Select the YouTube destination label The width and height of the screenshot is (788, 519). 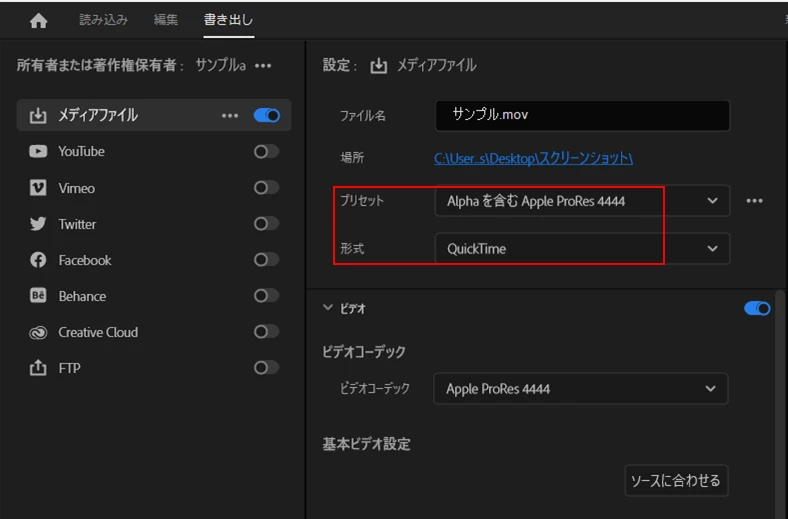[x=81, y=151]
